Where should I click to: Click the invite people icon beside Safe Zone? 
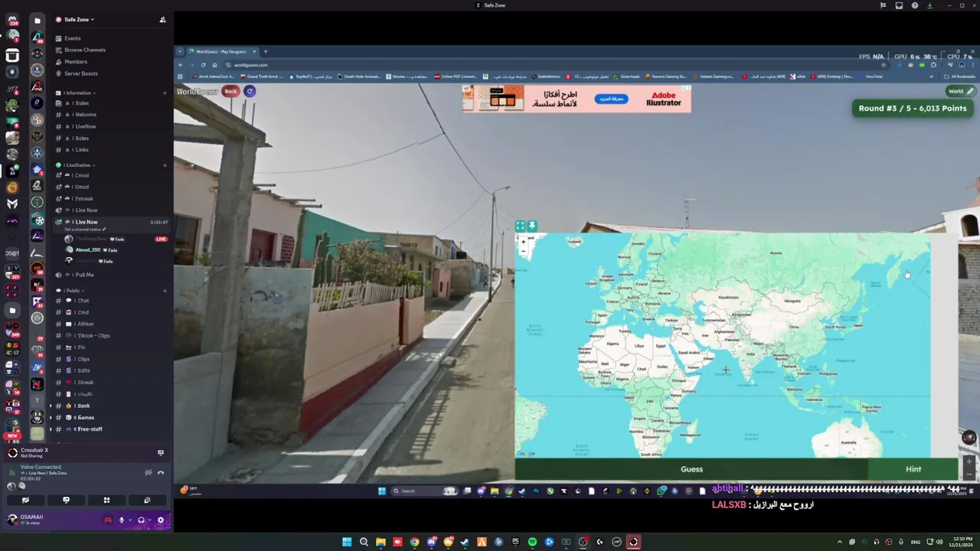pyautogui.click(x=162, y=20)
